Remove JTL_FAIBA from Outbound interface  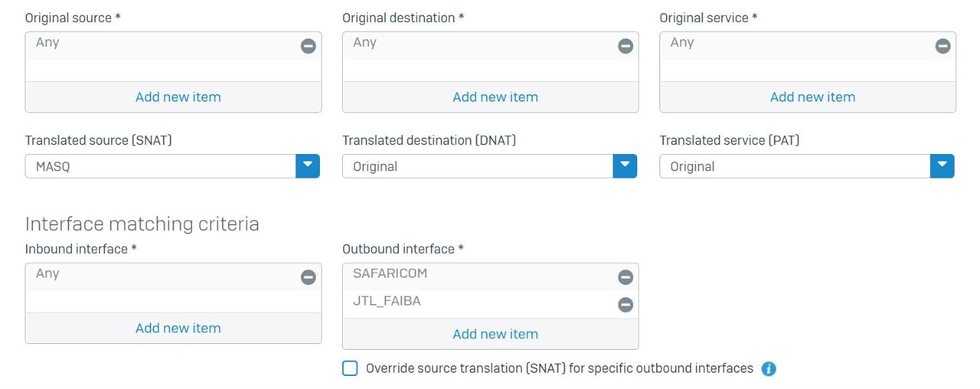626,305
